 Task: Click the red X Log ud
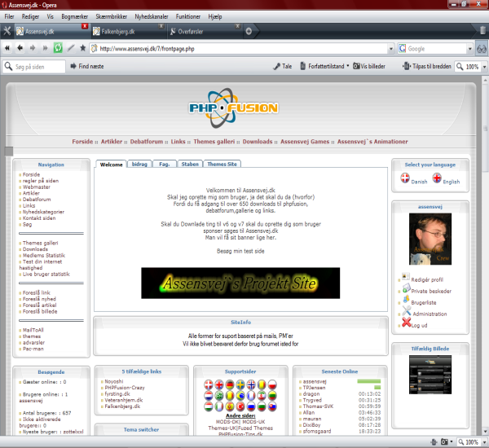pos(406,323)
